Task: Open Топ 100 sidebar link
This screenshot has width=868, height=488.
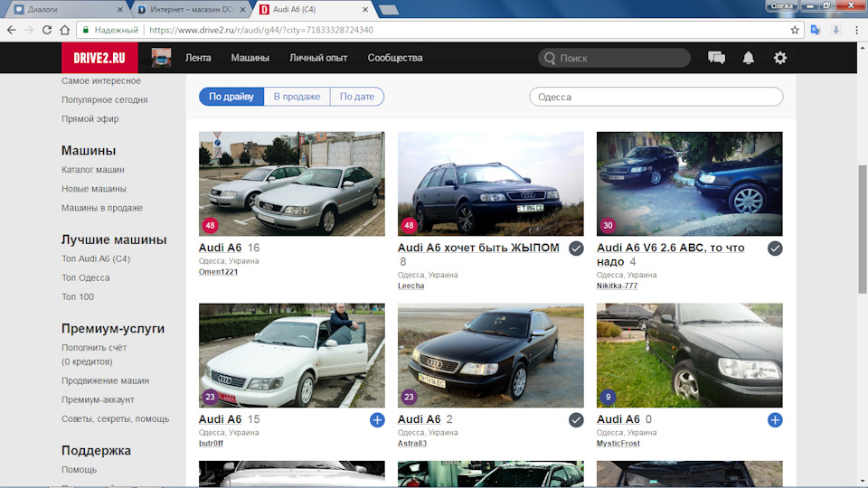Action: (x=78, y=297)
